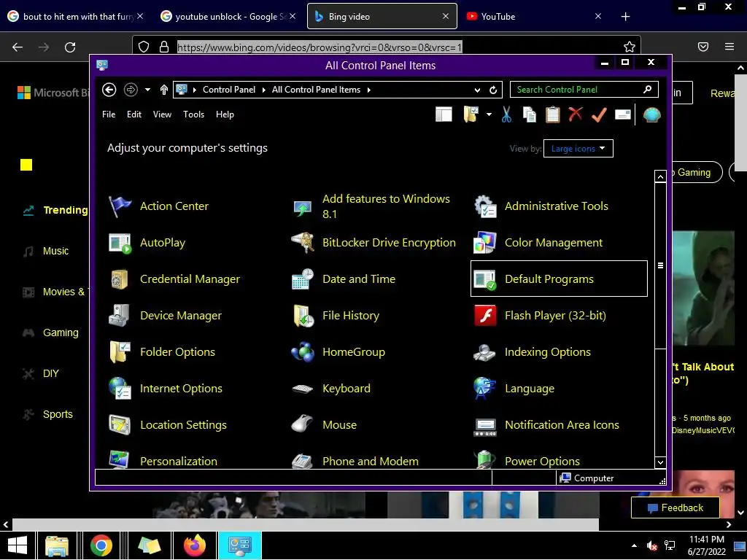
Task: Open the Keyboard icon
Action: (303, 389)
